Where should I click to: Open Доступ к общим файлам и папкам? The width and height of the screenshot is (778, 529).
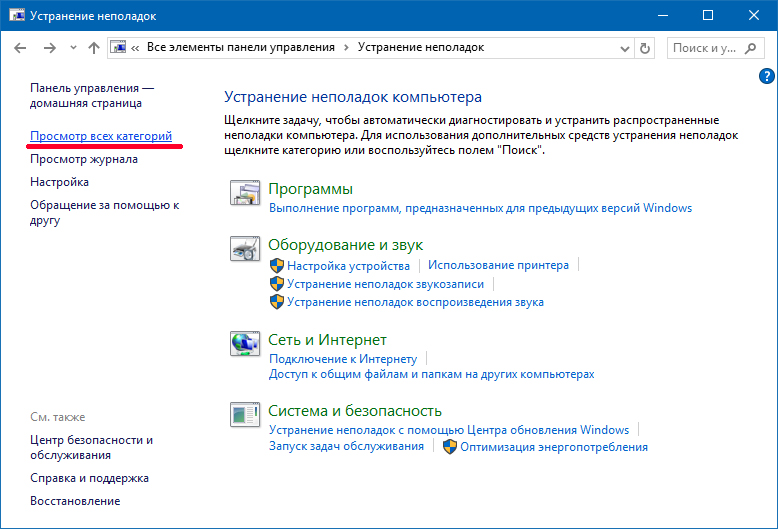[x=432, y=374]
